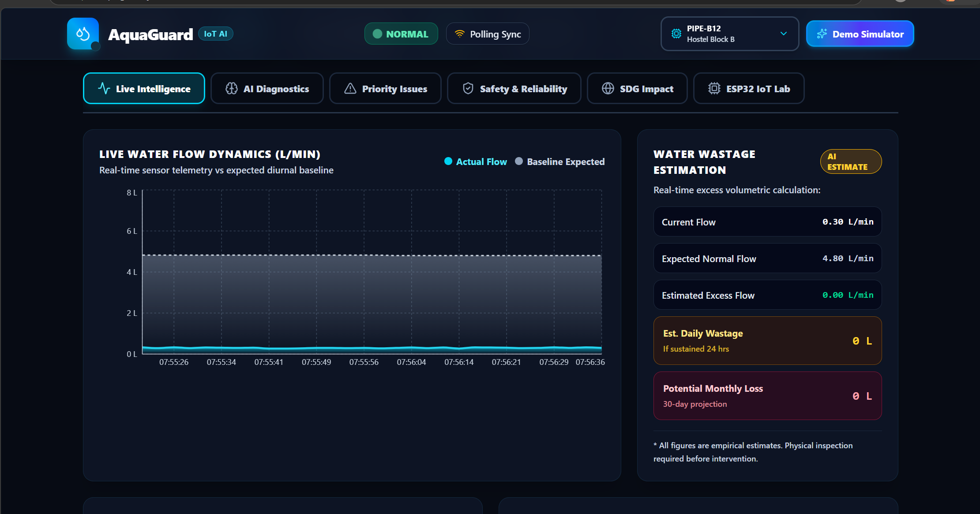
Task: Click the globe icon on SDG Impact
Action: pyautogui.click(x=608, y=88)
